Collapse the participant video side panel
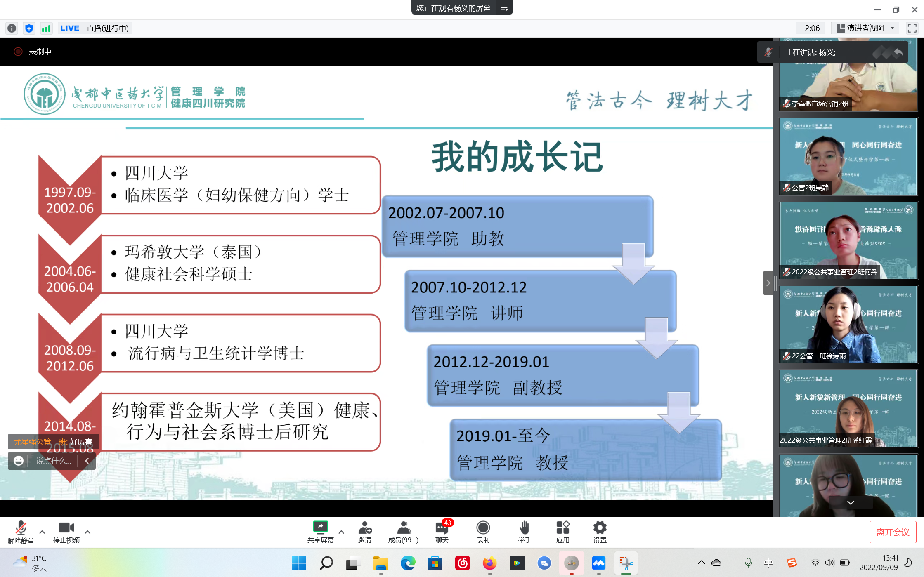Viewport: 924px width, 577px height. point(768,283)
